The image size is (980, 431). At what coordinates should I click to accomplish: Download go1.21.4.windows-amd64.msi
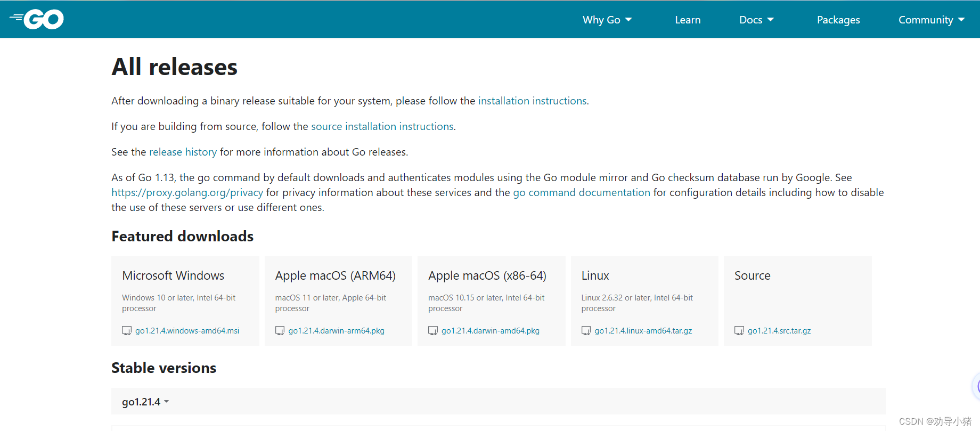pos(187,331)
